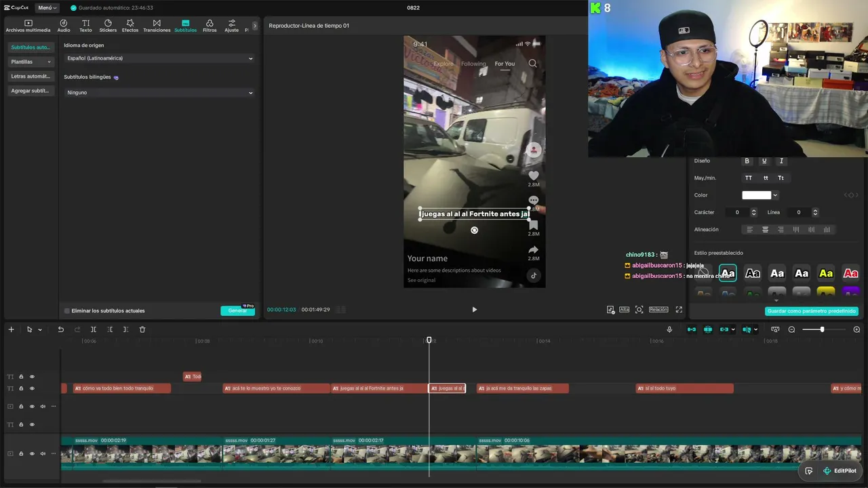Click Guardar como parámetro predefinido
The height and width of the screenshot is (488, 868).
point(812,311)
